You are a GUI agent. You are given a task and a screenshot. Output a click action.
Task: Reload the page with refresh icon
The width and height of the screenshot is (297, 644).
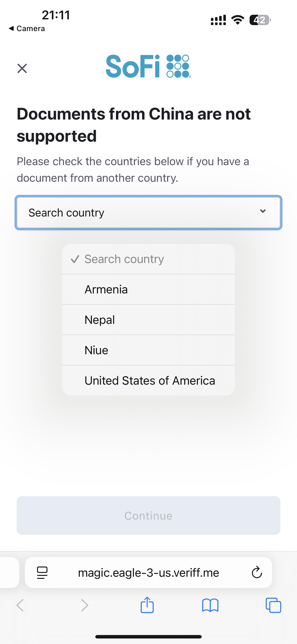click(256, 573)
